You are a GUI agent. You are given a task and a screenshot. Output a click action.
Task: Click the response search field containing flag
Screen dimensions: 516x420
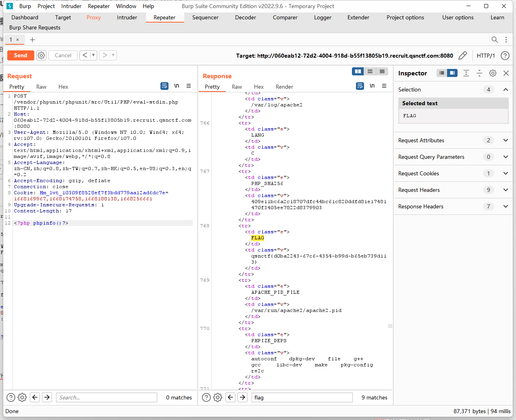(x=302, y=397)
